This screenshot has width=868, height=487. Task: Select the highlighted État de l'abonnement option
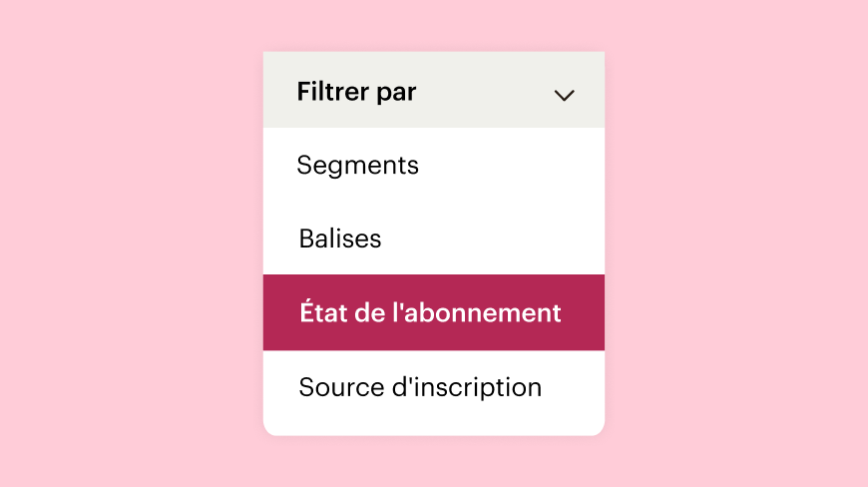[433, 312]
